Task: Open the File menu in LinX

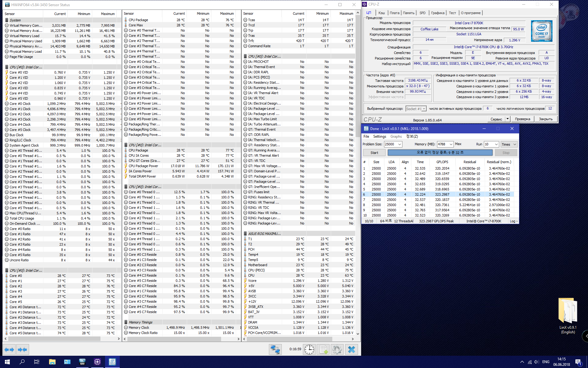Action: click(x=366, y=136)
